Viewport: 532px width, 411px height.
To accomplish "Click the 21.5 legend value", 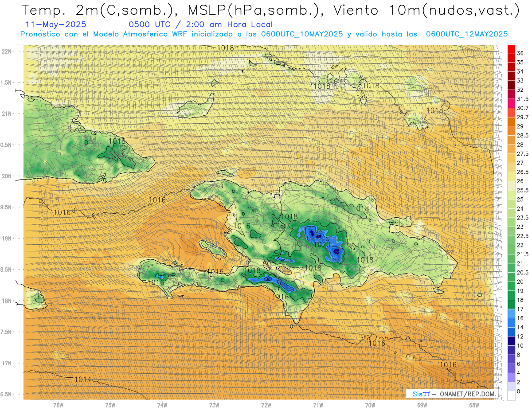I will tap(523, 254).
